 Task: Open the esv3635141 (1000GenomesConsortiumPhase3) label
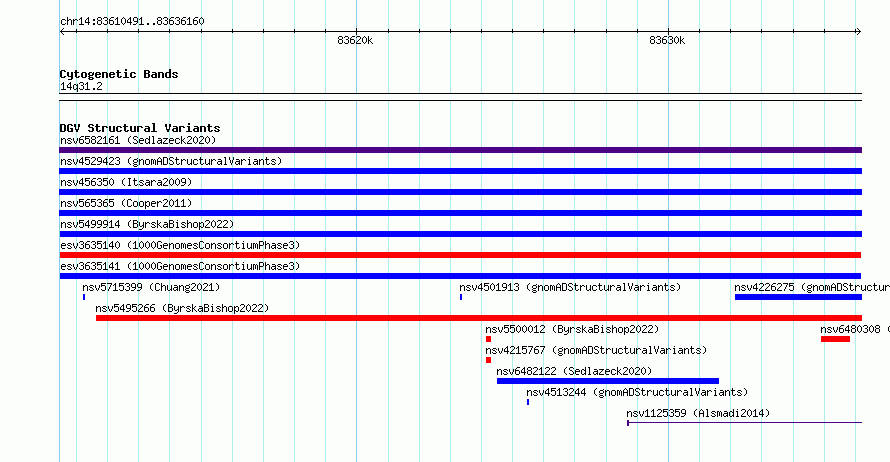(x=180, y=266)
